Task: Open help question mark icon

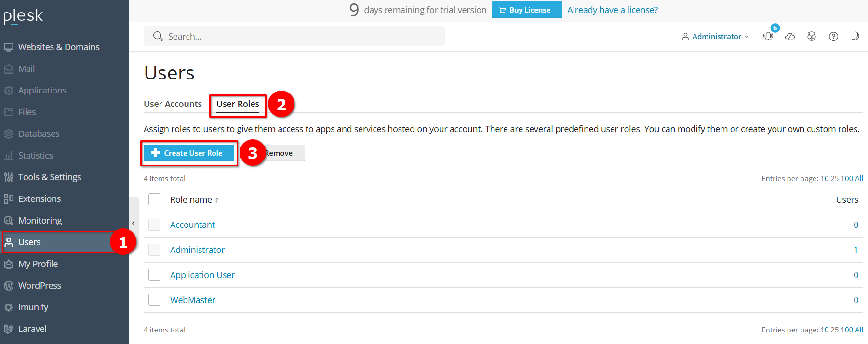Action: 833,36
